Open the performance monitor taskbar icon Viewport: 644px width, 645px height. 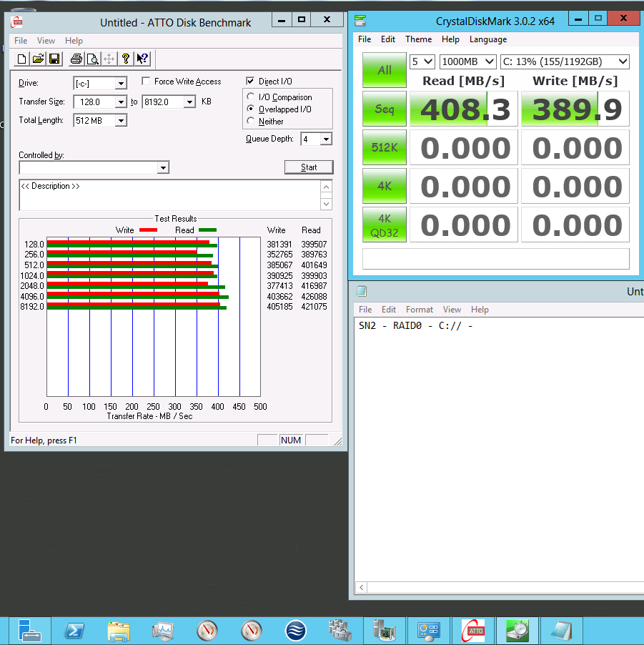coord(163,630)
